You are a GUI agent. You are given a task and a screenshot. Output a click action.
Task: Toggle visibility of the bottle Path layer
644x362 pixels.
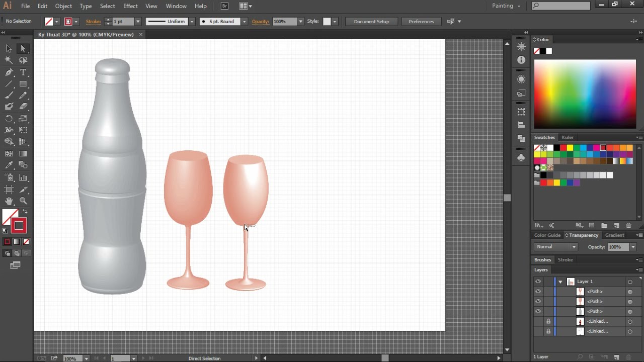538,312
